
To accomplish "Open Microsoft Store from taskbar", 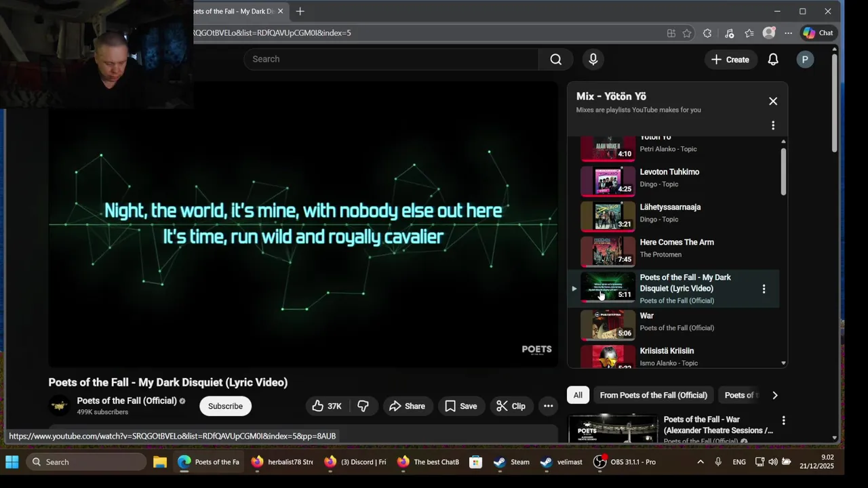I will [476, 462].
